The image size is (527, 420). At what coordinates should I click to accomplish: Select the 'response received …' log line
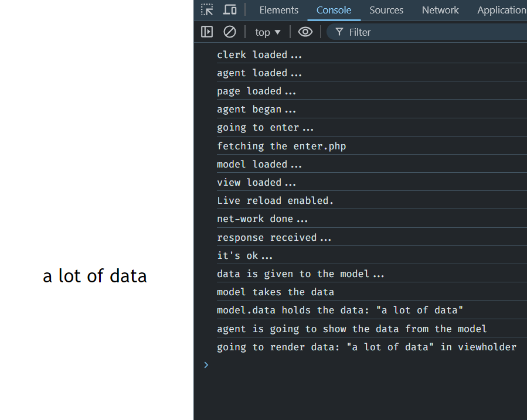pos(274,237)
